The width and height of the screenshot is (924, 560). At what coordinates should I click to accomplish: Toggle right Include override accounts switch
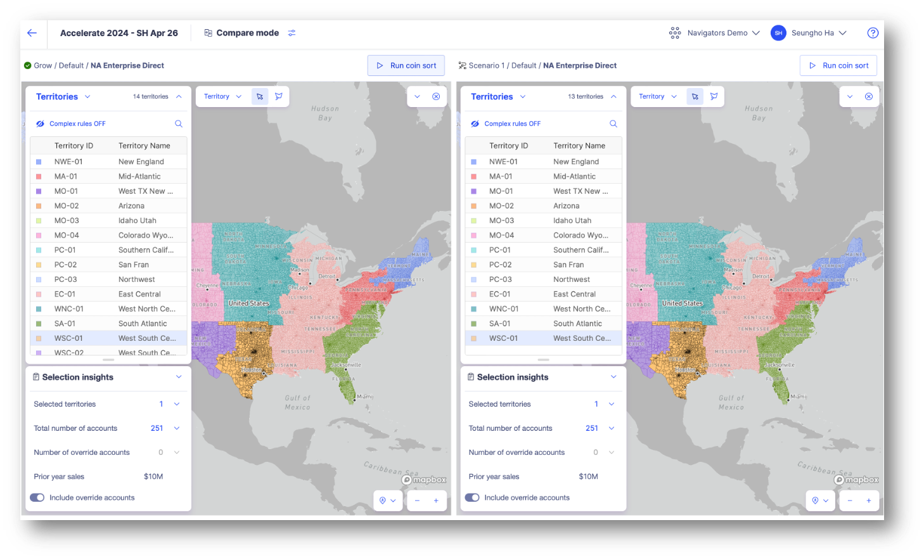[472, 497]
